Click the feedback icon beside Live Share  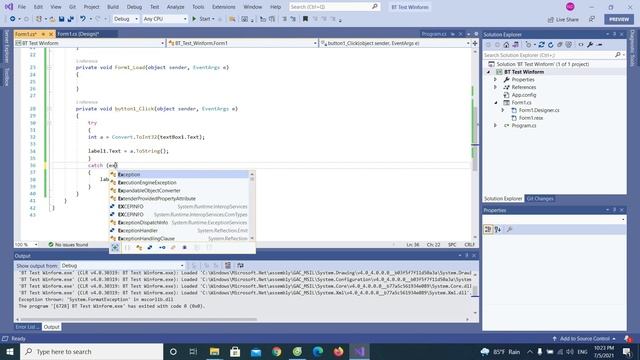point(592,19)
